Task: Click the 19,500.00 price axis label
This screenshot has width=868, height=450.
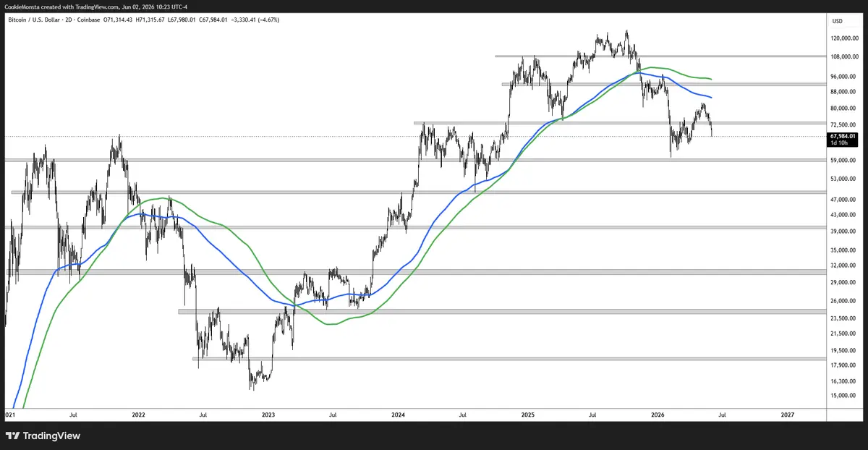Action: (x=843, y=350)
